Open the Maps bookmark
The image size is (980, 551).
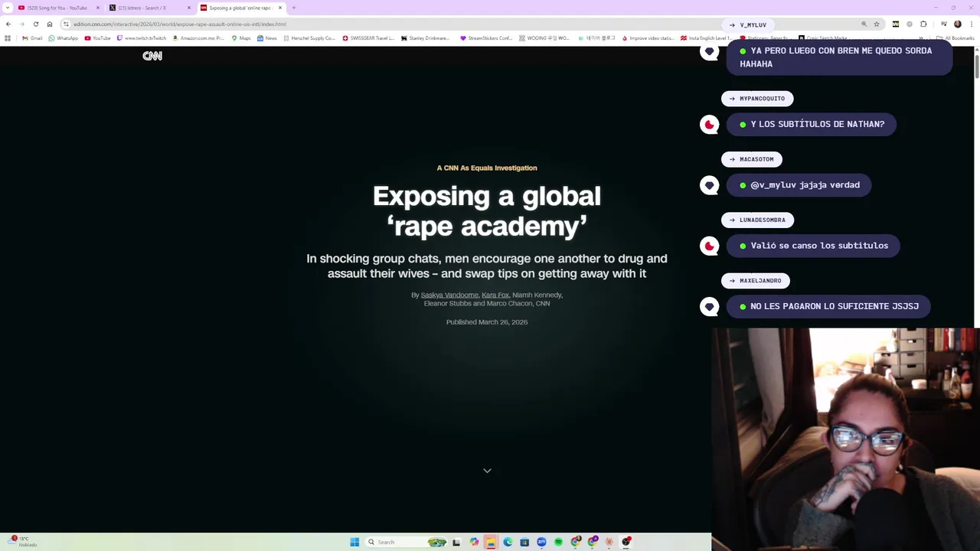tap(241, 38)
